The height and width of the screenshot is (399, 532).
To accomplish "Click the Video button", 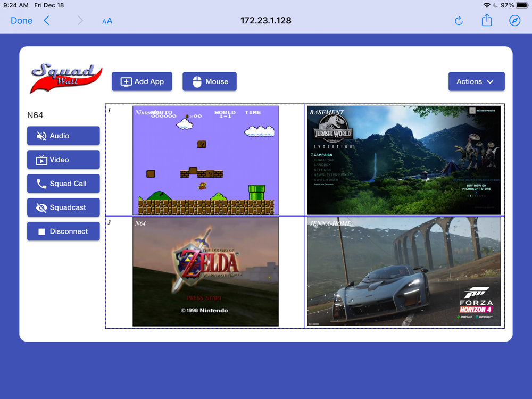I will click(63, 160).
